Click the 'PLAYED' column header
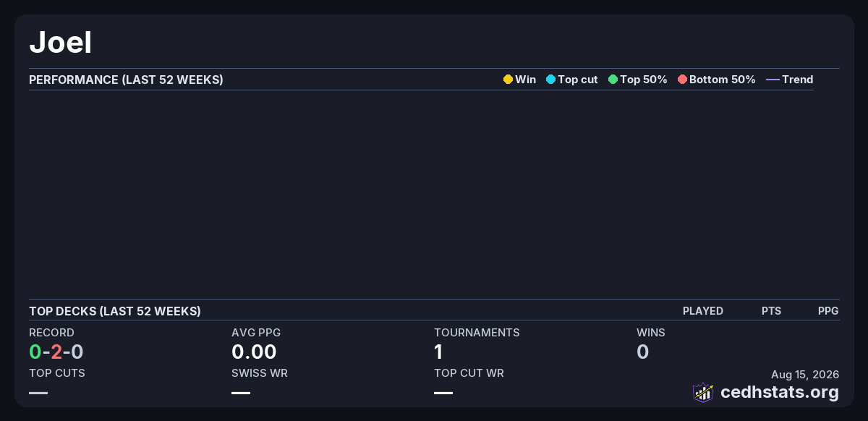 (703, 311)
